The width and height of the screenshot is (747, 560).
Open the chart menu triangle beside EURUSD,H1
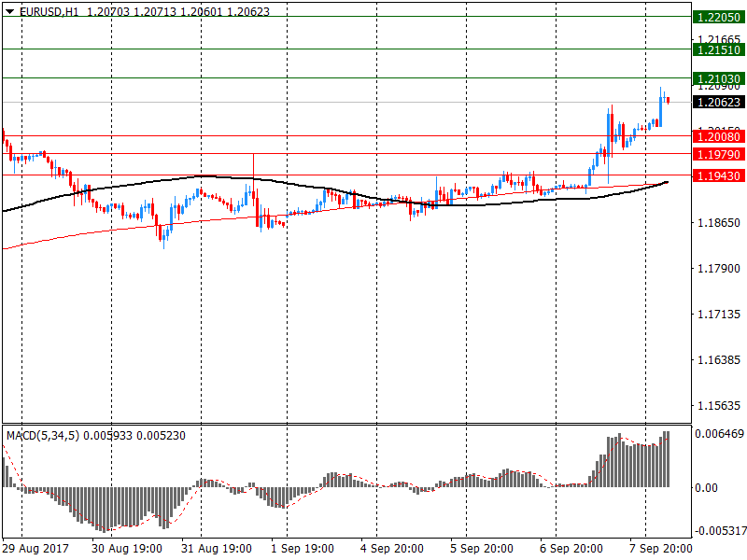tap(9, 12)
